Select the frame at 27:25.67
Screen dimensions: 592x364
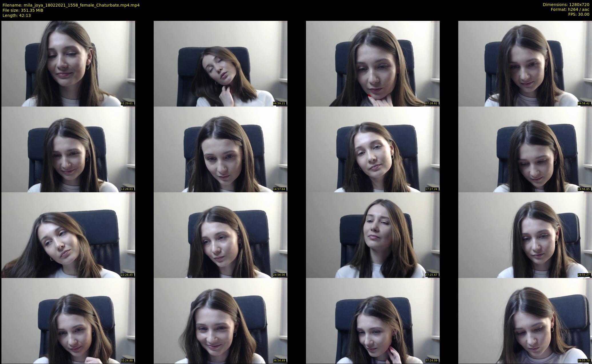373,235
